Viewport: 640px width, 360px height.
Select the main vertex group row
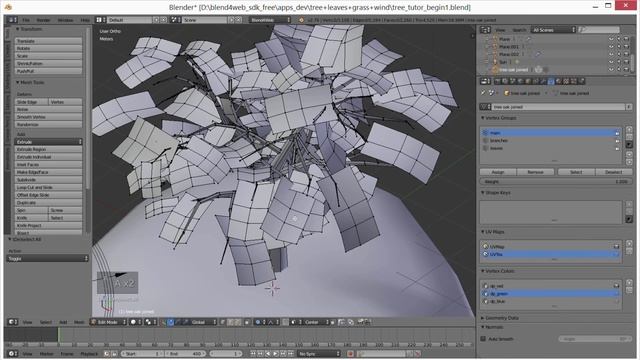tap(551, 133)
